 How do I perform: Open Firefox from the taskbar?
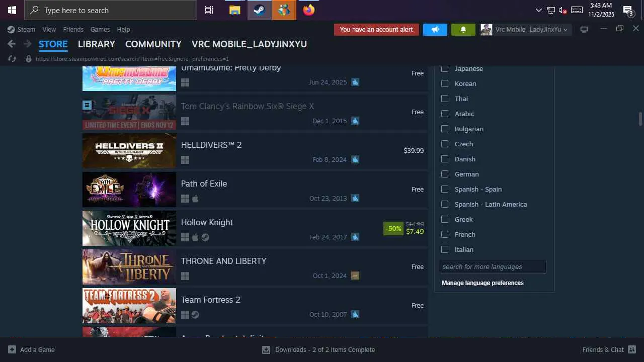pos(309,10)
